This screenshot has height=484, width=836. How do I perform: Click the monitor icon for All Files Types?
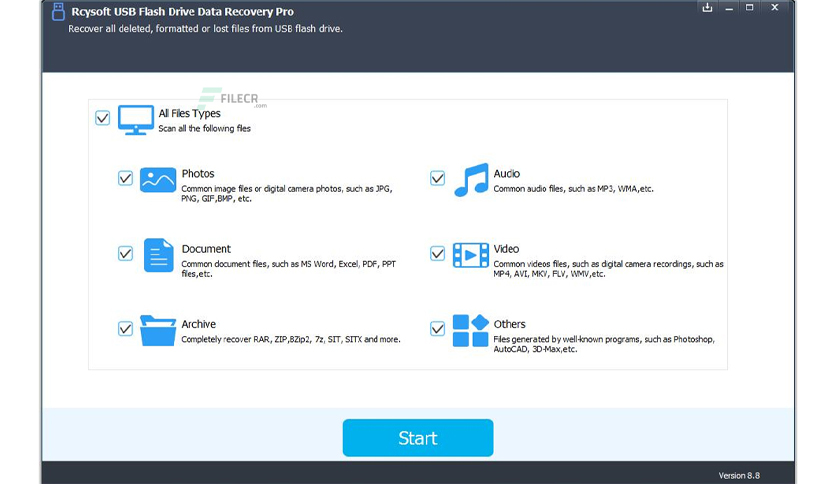pos(135,120)
